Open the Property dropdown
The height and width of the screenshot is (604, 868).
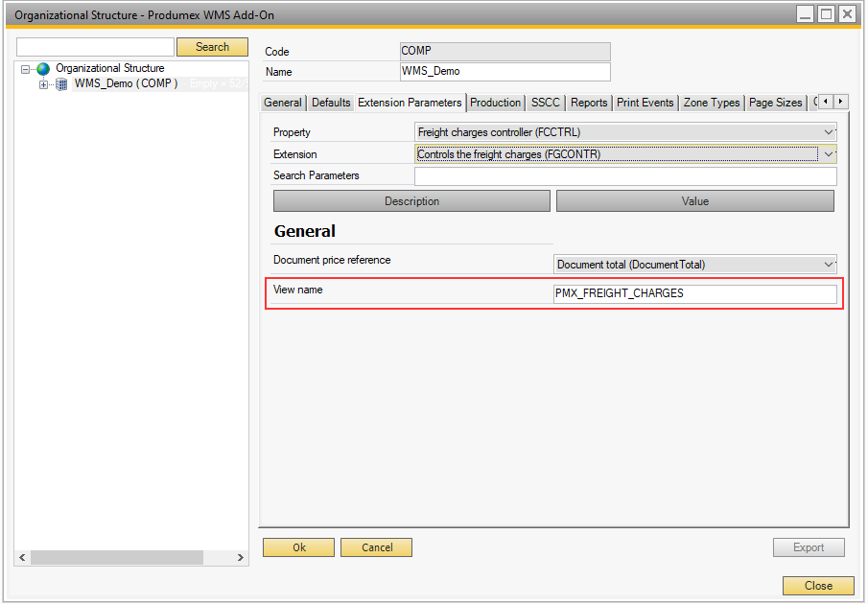pos(828,131)
